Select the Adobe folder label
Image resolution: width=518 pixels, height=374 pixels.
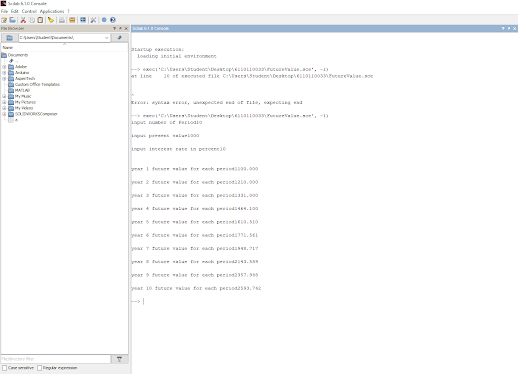coord(21,67)
